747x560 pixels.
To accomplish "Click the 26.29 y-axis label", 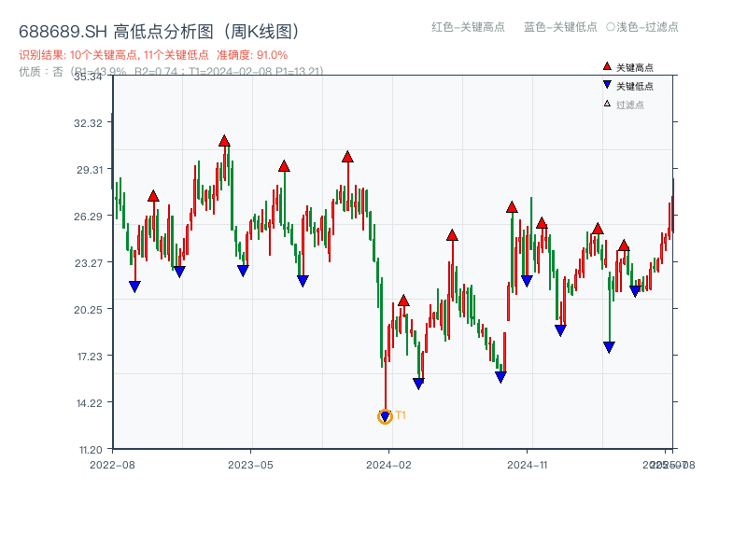I will 88,217.
